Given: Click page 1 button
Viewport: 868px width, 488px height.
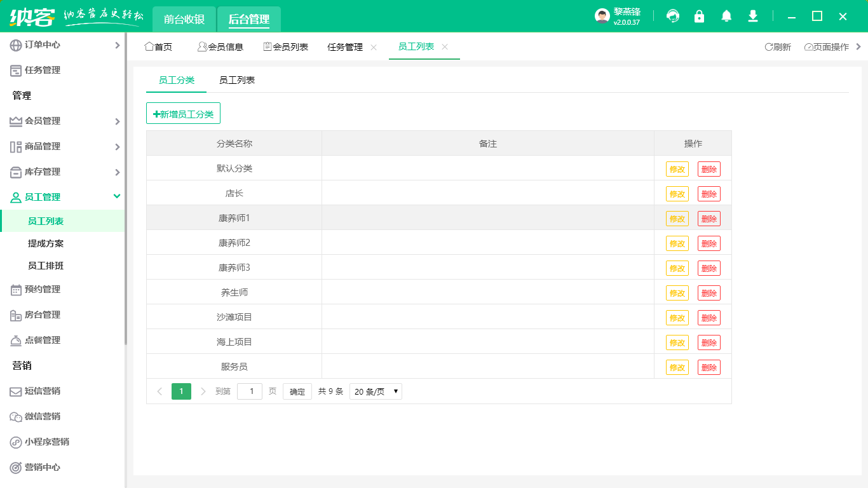Looking at the screenshot, I should pos(181,391).
